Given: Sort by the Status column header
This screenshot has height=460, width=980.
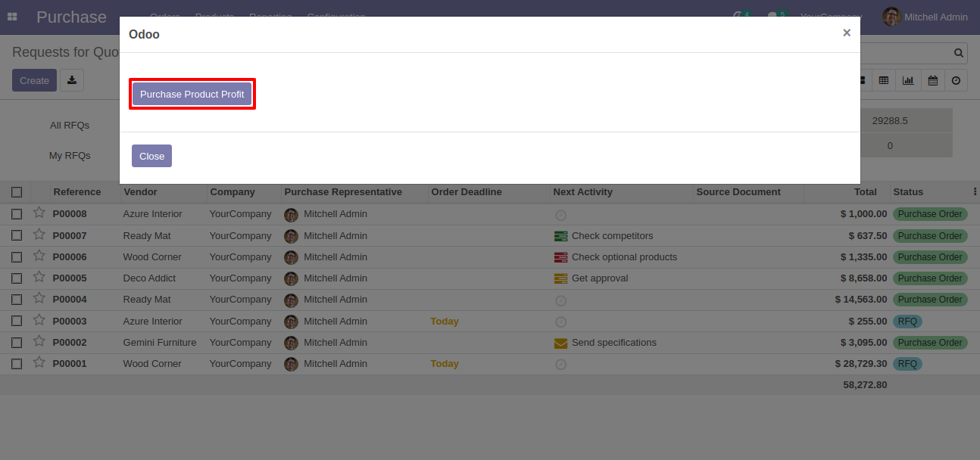Looking at the screenshot, I should (908, 192).
